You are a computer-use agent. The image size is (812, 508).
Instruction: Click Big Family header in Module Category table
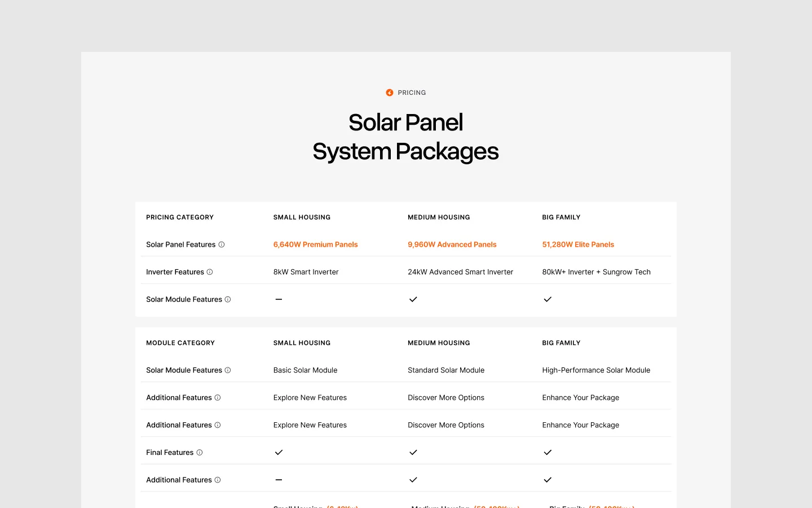coord(561,343)
